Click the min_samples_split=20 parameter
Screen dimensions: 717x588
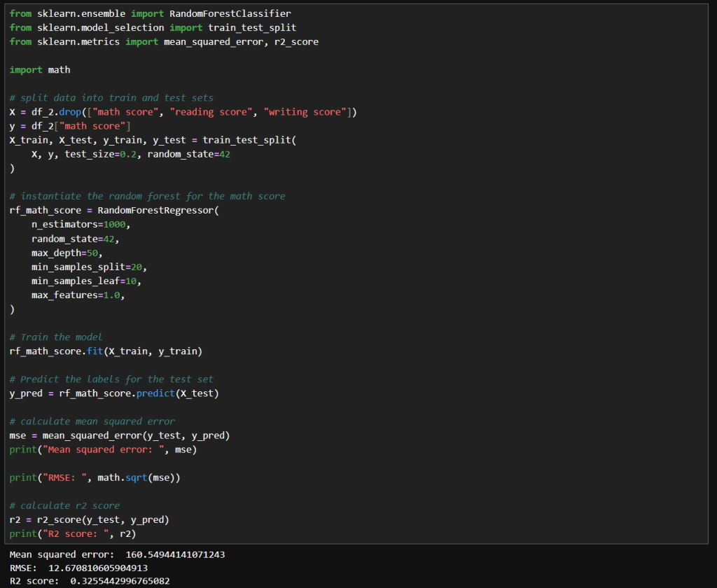[x=89, y=267]
